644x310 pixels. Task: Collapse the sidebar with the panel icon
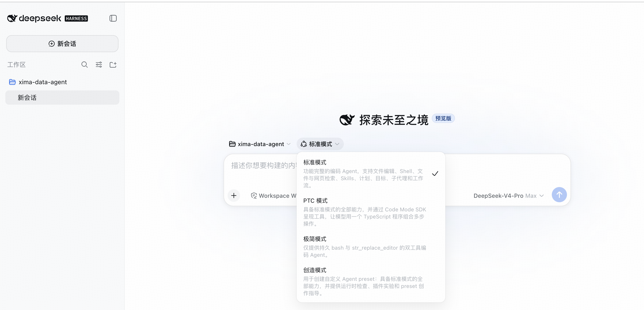pos(113,18)
